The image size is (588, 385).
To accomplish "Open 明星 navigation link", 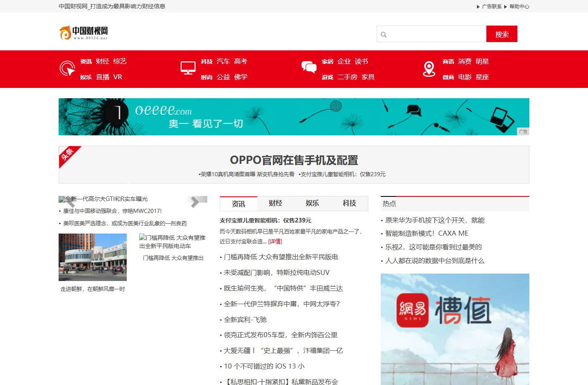I will coord(482,61).
